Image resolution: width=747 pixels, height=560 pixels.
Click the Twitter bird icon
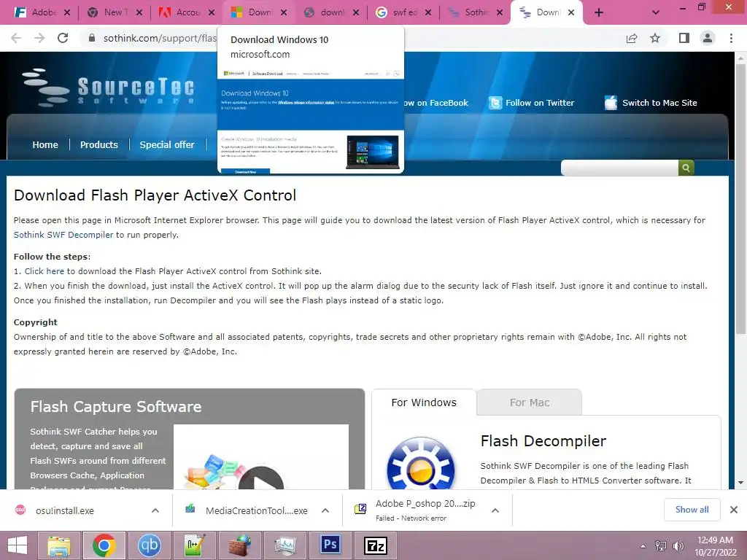[495, 103]
